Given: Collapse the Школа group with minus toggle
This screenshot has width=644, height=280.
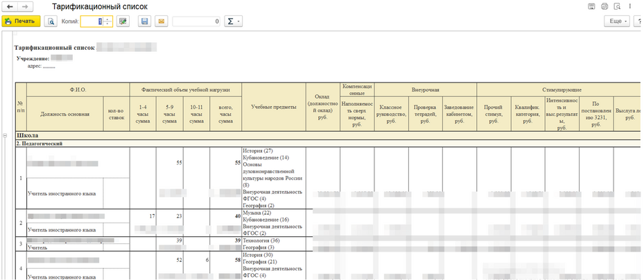Looking at the screenshot, I should 6,135.
